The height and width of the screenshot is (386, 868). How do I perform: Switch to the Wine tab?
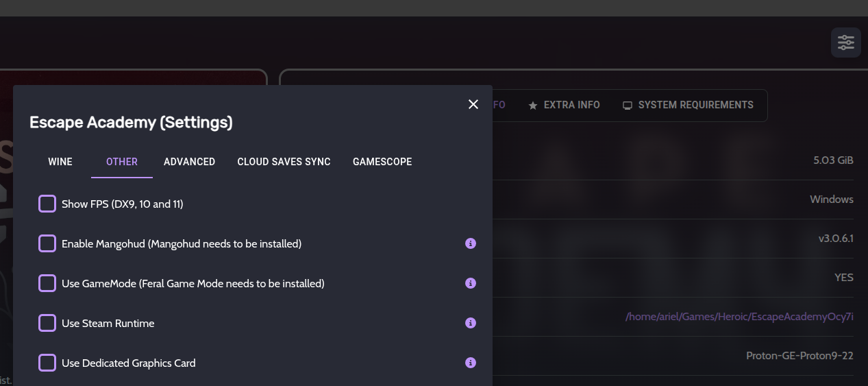tap(60, 162)
